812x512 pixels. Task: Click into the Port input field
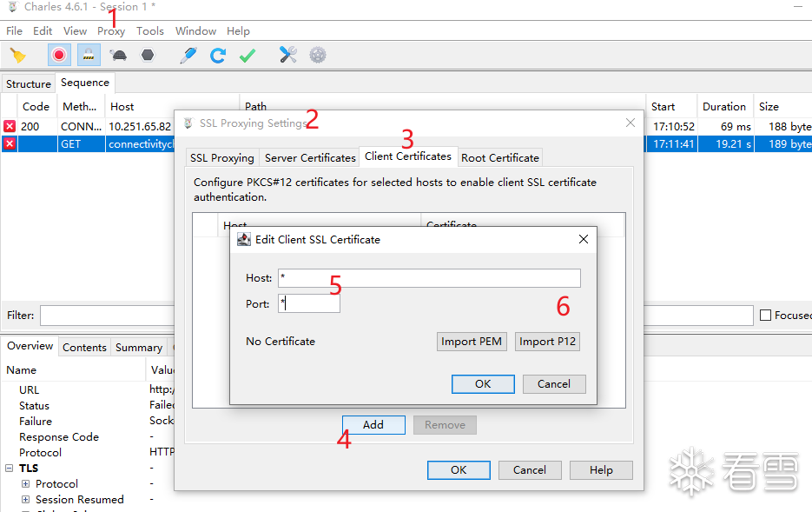[x=309, y=303]
